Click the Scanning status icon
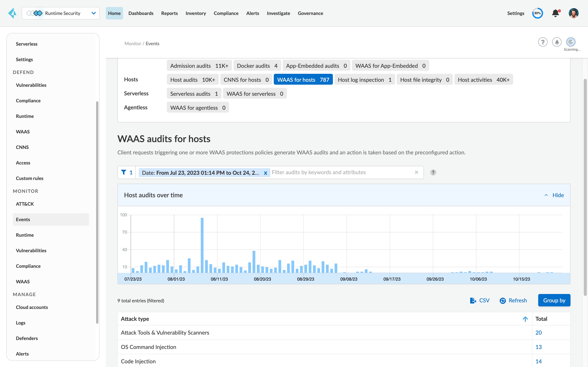The image size is (588, 367). 571,42
